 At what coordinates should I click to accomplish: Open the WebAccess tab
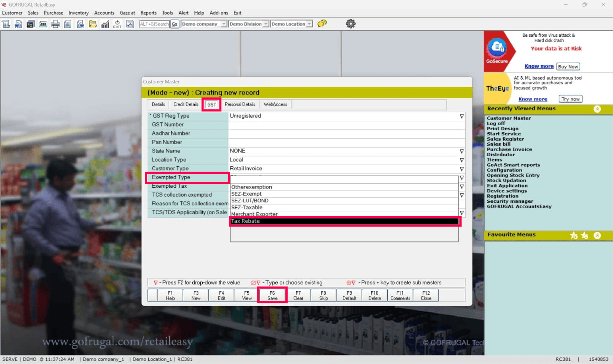[x=275, y=105]
